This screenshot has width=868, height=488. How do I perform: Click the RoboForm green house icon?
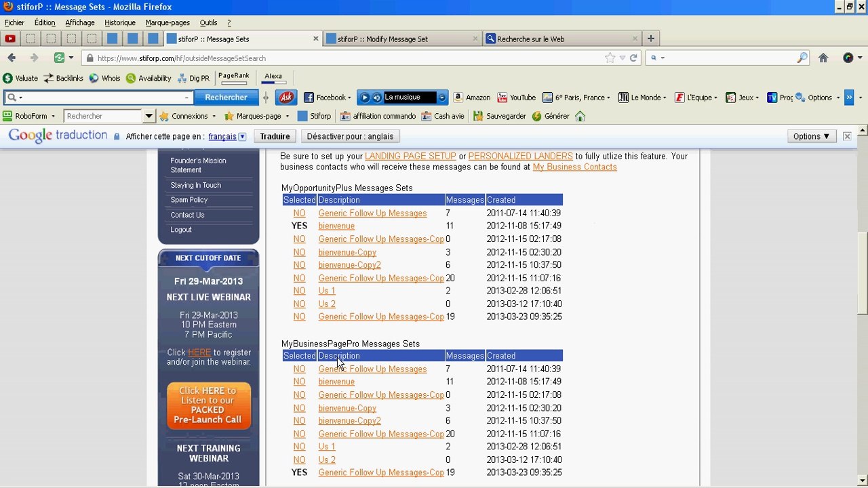point(580,117)
